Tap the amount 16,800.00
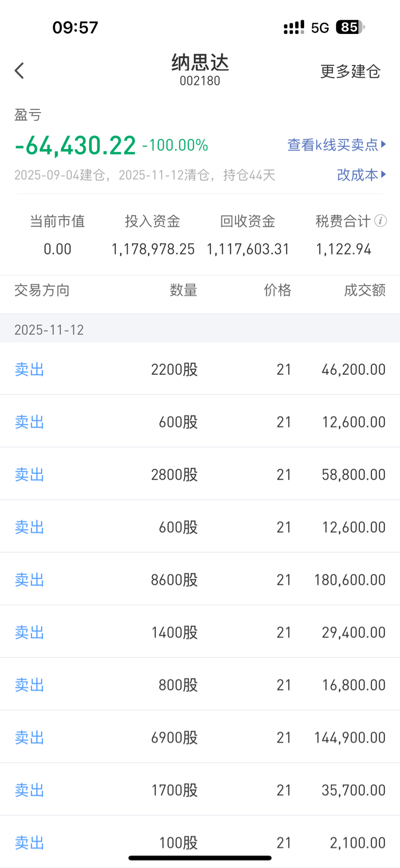400x868 pixels. [354, 685]
